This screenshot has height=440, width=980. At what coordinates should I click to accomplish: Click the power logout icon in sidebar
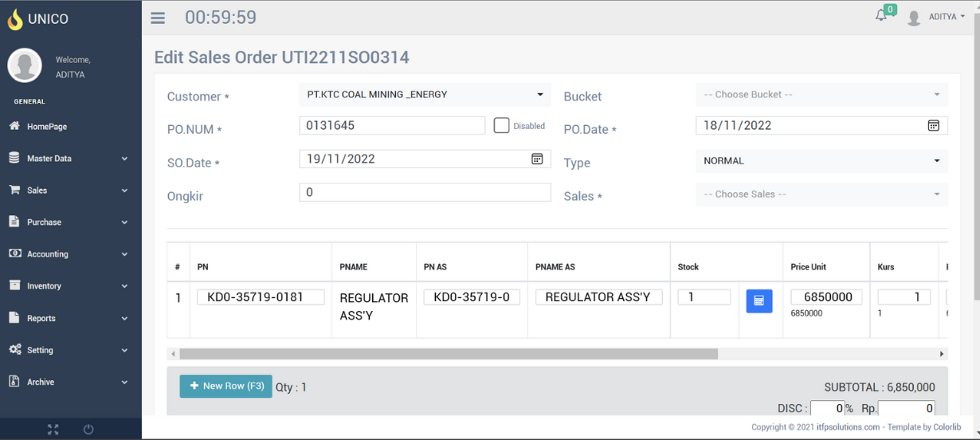(x=88, y=430)
